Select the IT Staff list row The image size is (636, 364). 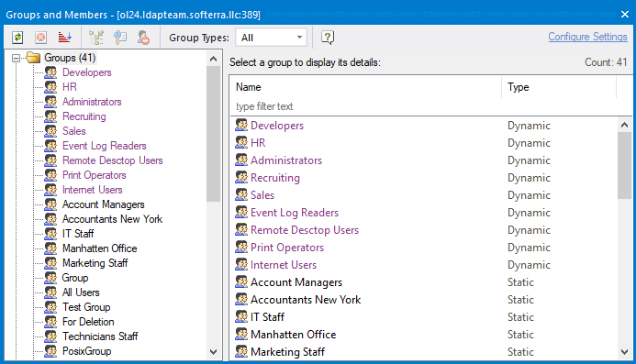425,317
